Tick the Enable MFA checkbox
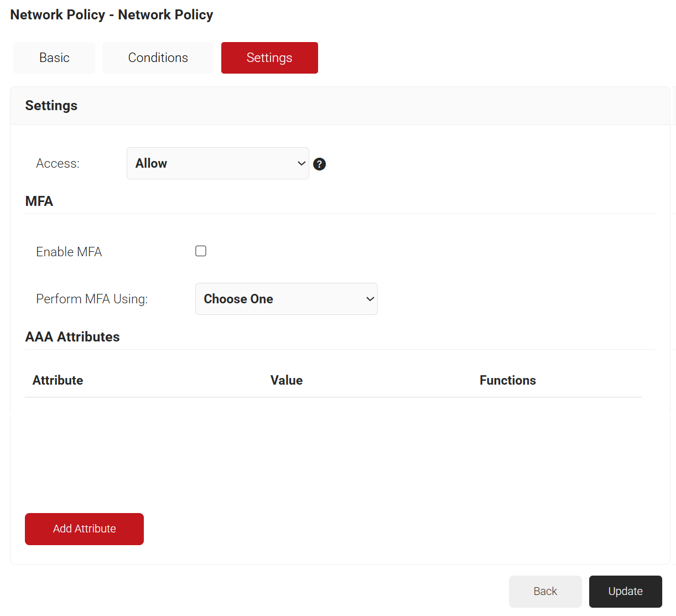Image resolution: width=676 pixels, height=616 pixels. point(201,251)
